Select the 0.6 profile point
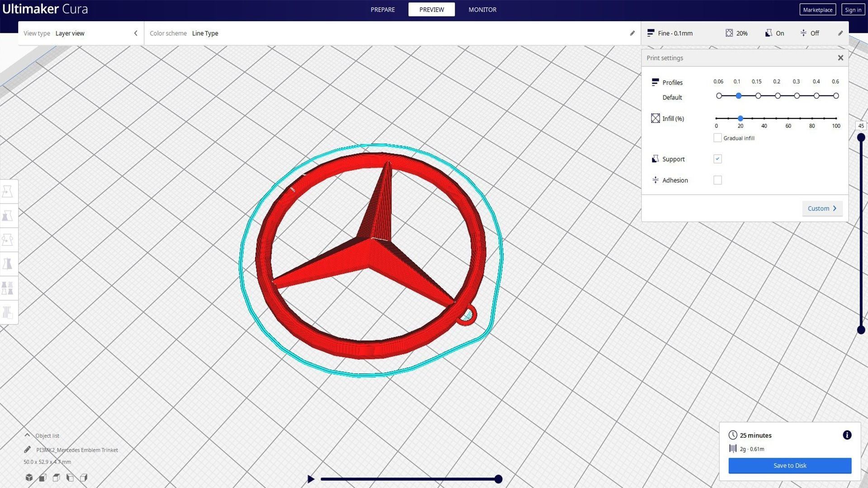This screenshot has width=868, height=488. (x=836, y=96)
